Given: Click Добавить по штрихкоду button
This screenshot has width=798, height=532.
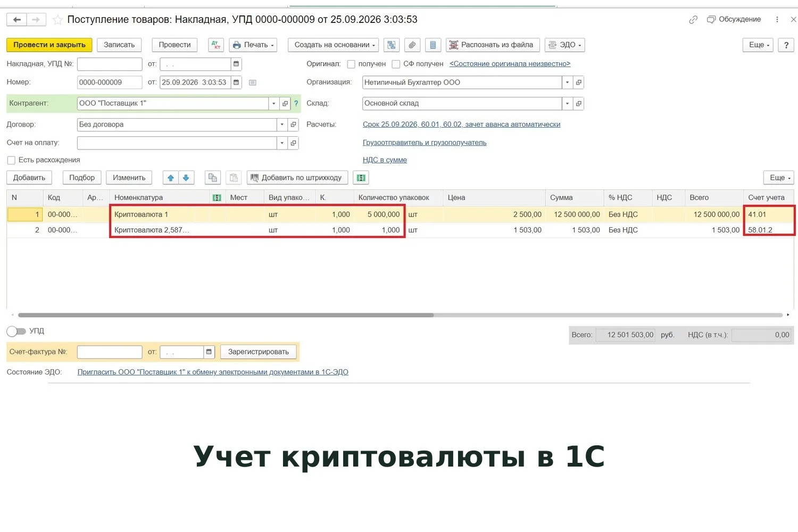Looking at the screenshot, I should (x=297, y=178).
